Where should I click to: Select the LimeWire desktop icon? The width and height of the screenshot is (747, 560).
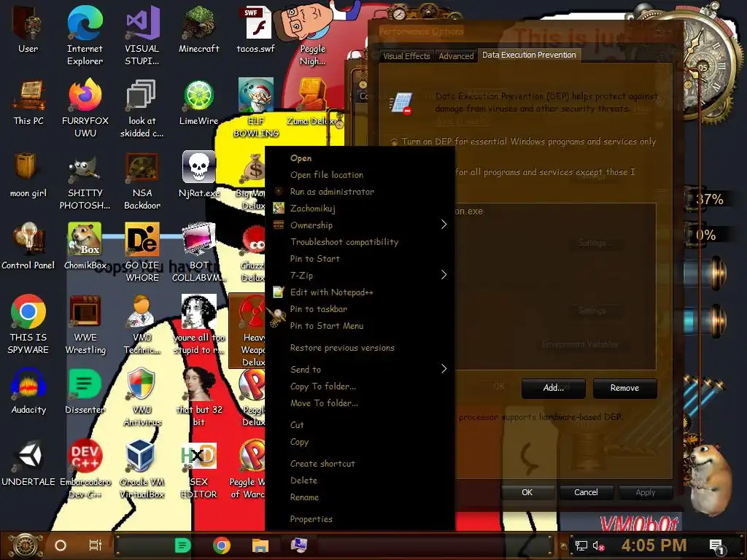(x=198, y=102)
